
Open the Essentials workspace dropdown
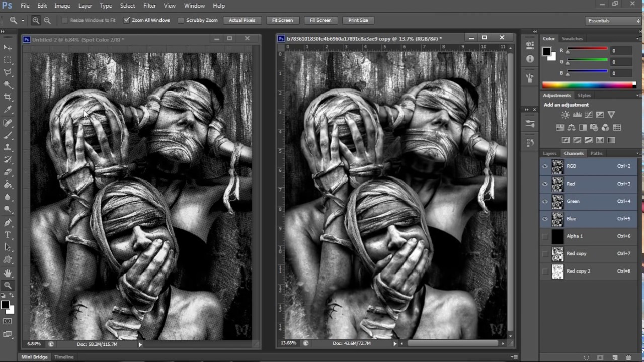(613, 21)
